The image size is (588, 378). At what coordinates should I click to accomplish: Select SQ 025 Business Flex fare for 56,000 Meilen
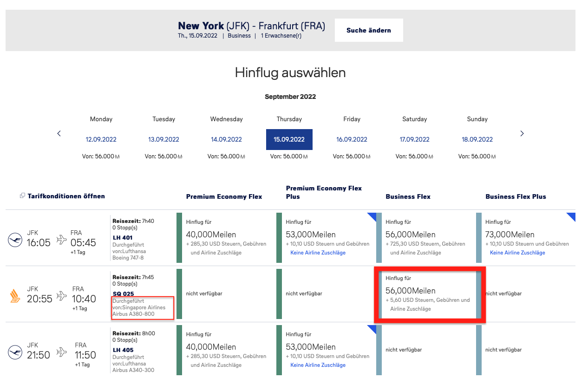430,293
